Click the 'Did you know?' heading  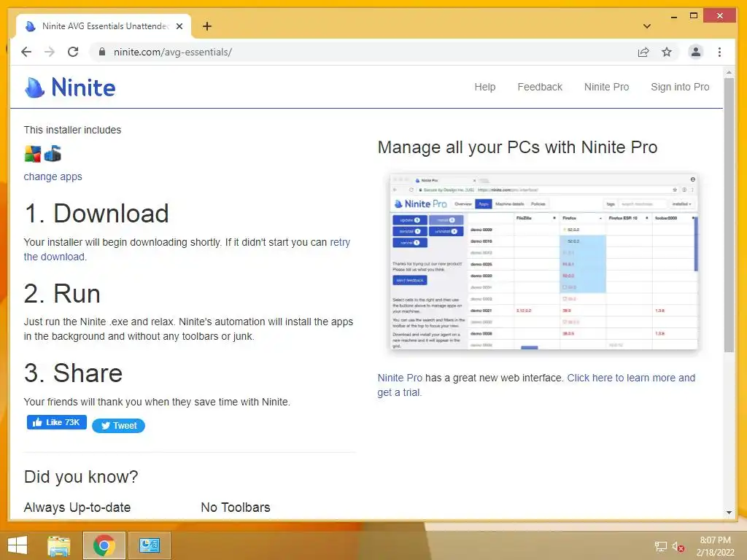click(81, 477)
